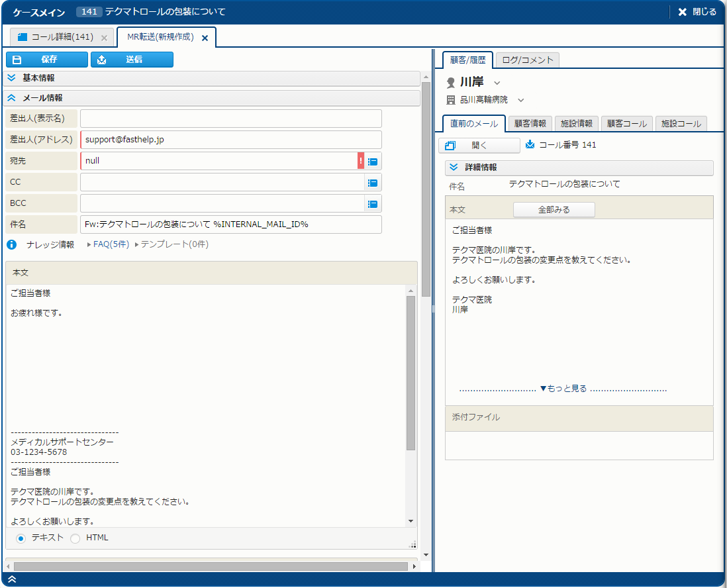Switch to the ログ/コメント tab
Image resolution: width=727 pixels, height=588 pixels.
[x=527, y=60]
